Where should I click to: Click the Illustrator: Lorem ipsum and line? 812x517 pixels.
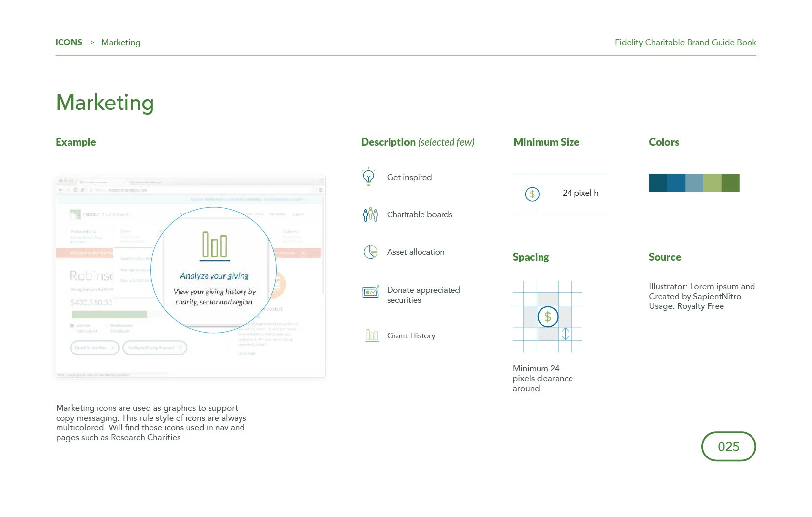[702, 286]
